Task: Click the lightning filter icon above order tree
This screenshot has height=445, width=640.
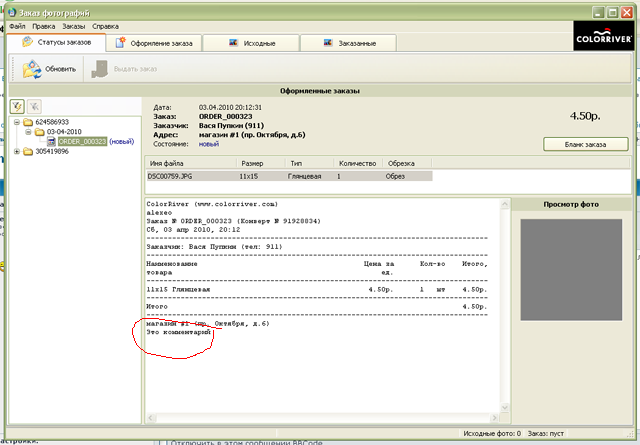Action: coord(18,106)
